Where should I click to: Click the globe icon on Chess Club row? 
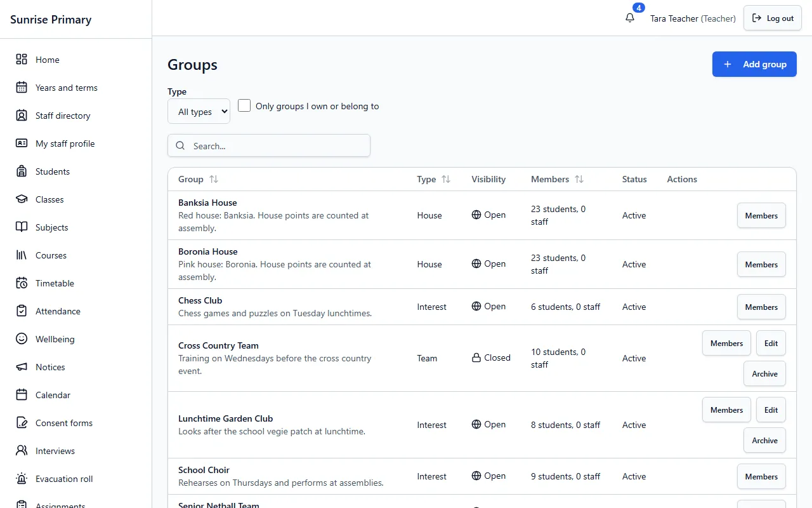pyautogui.click(x=476, y=307)
